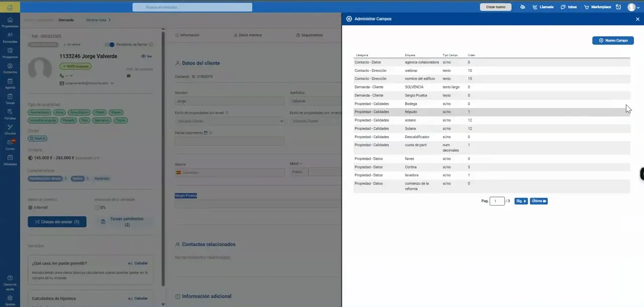Viewport: 644px width, 307px height.
Task: Click Calcular for Calculadora de hipoteca
Action: coord(138,298)
